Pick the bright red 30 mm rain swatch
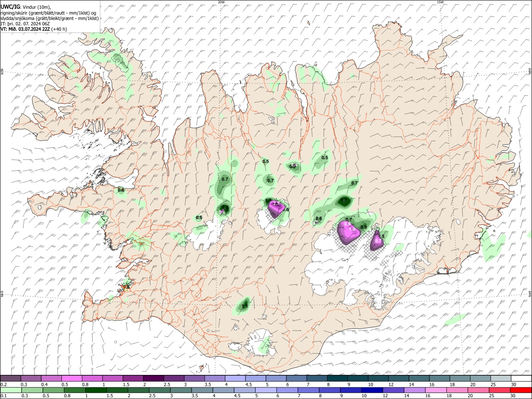Screen dimensions: 532x399 click(520, 390)
